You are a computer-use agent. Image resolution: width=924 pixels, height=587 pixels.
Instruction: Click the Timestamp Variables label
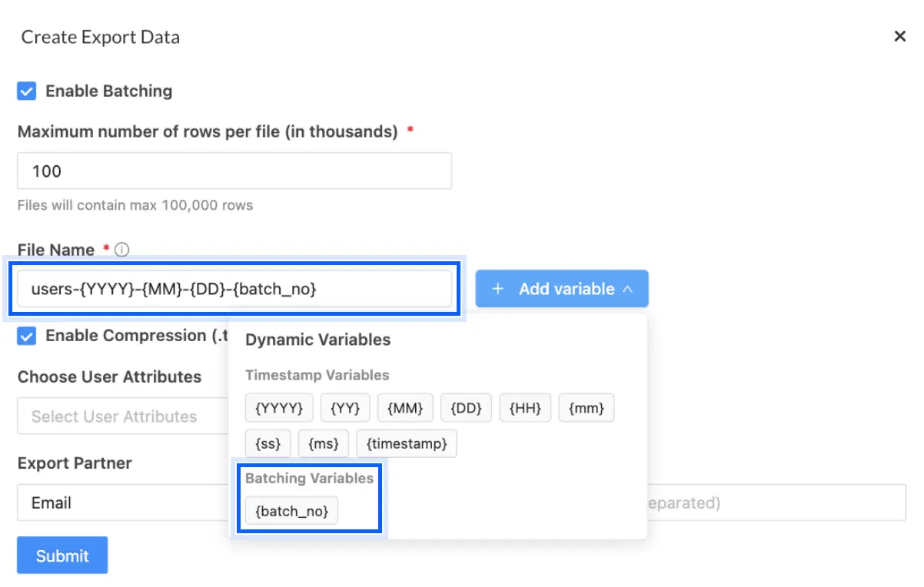(317, 375)
